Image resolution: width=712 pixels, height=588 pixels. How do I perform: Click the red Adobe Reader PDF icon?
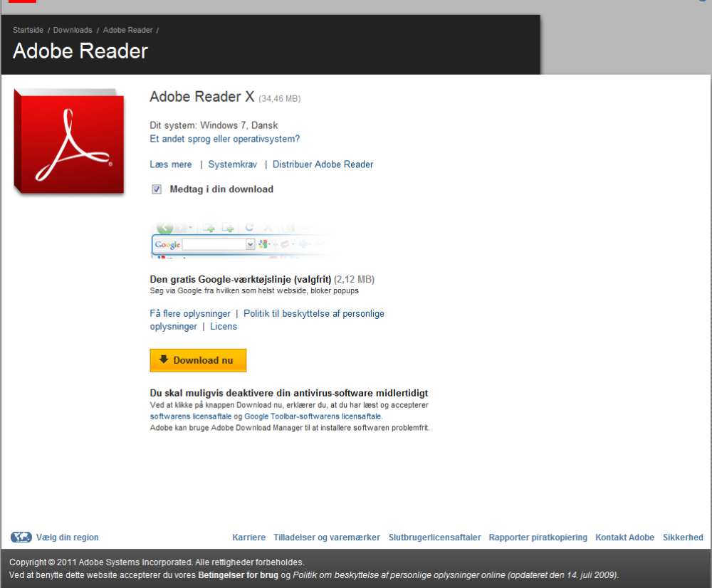point(69,142)
